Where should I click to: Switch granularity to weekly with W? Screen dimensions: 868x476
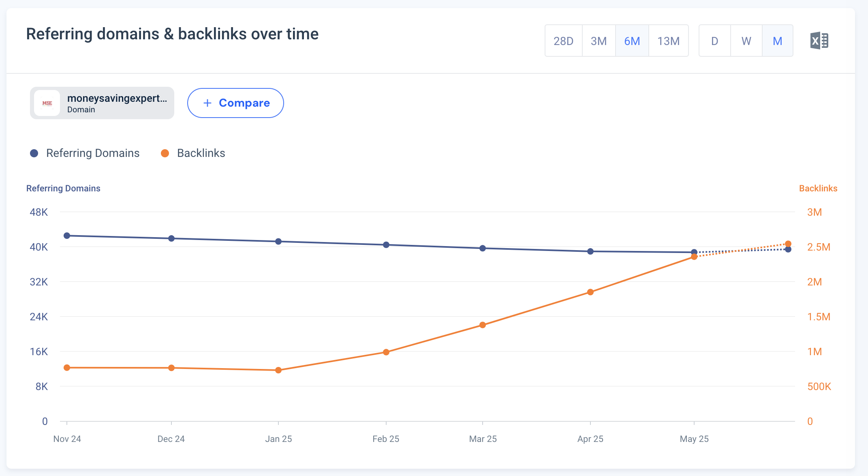pos(746,41)
